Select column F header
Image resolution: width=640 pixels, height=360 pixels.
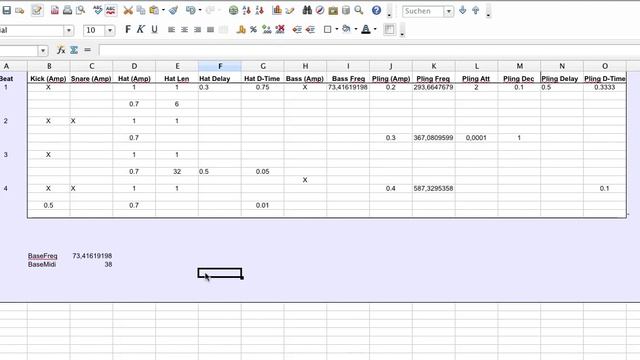point(220,66)
